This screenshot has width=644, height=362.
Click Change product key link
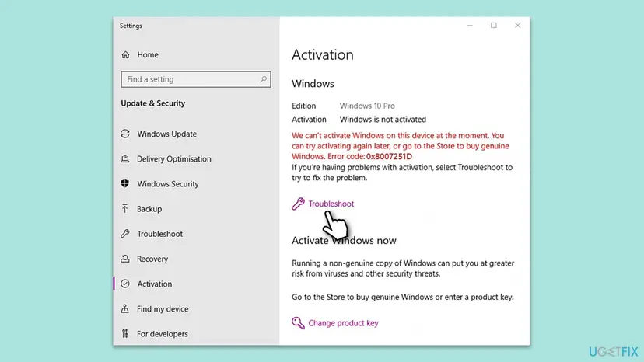343,323
